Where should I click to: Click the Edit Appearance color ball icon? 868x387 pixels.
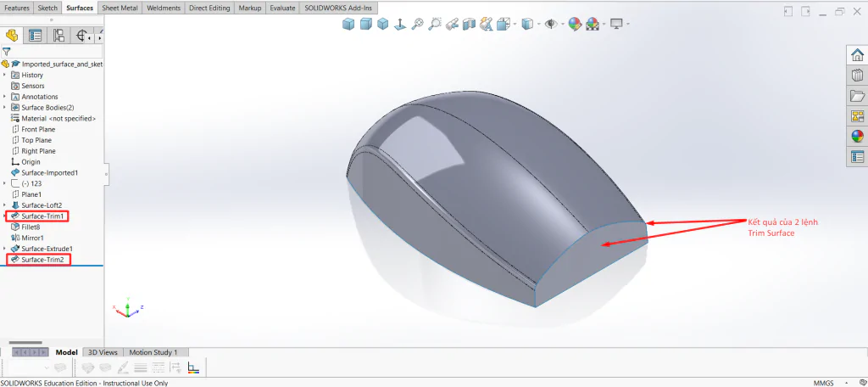point(576,24)
